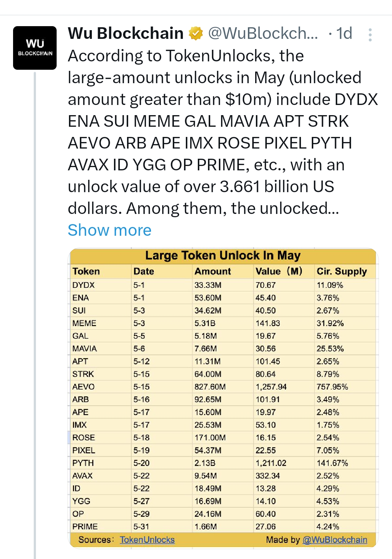392x559 pixels.
Task: Open the TokenUnlocks source link in image
Action: pos(147,540)
